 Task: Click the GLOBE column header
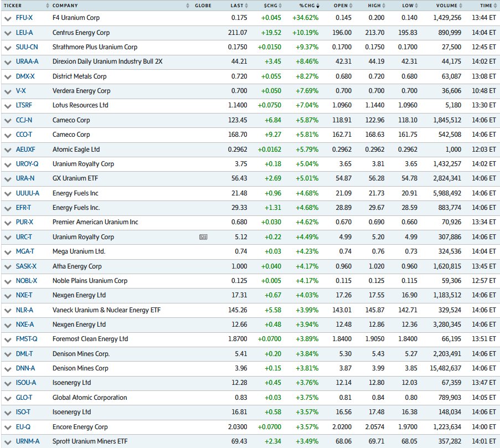pos(203,6)
